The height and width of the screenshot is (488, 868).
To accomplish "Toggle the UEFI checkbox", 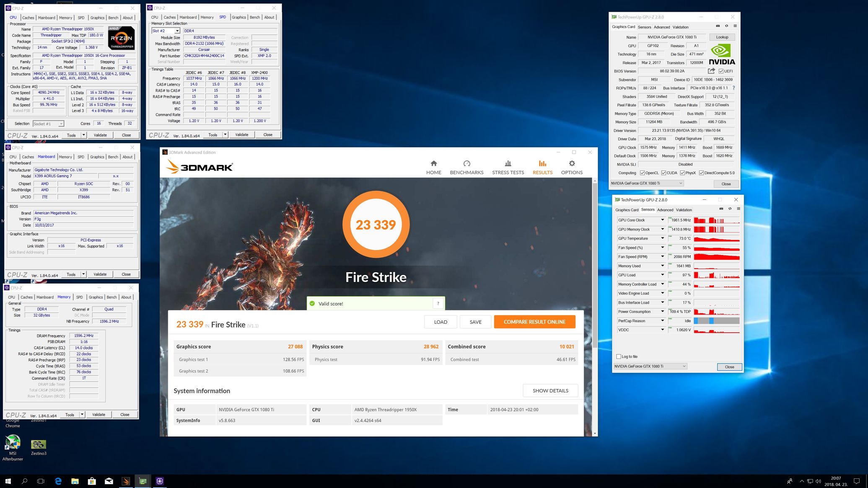I will pyautogui.click(x=721, y=71).
